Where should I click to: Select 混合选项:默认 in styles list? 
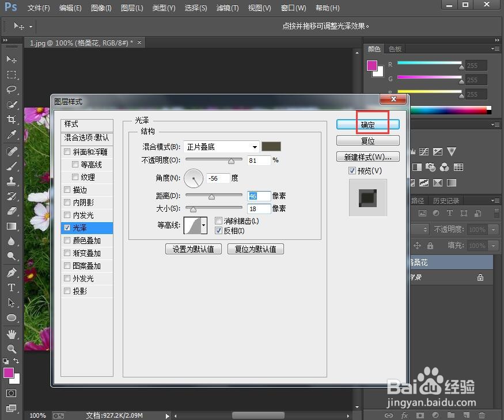point(87,138)
